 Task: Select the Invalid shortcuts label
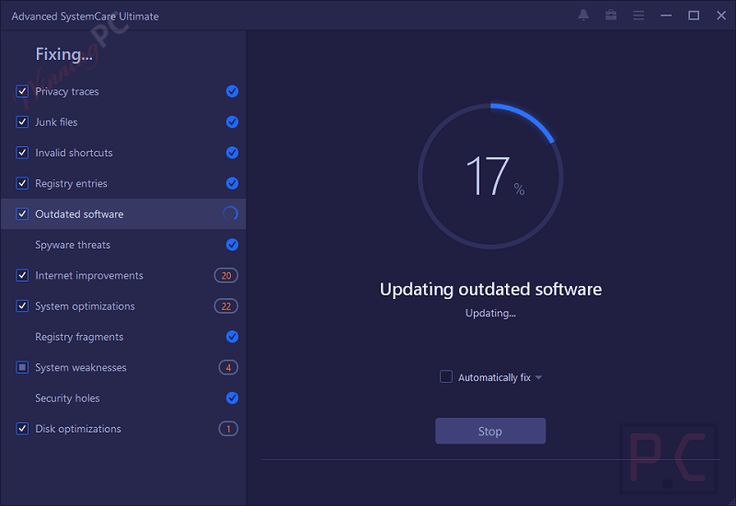tap(74, 153)
